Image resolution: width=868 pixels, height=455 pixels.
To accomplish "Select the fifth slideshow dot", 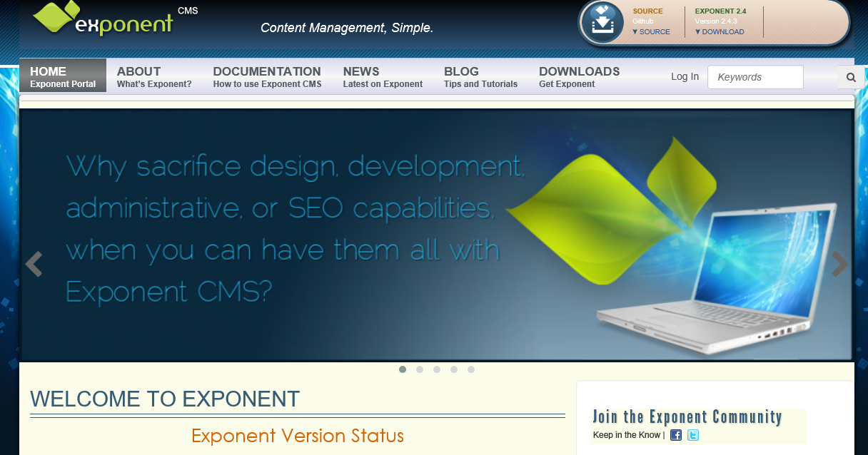I will tap(471, 369).
